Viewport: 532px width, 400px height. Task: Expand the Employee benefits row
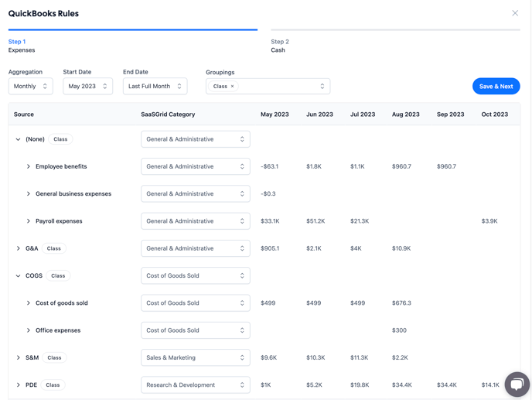click(29, 166)
